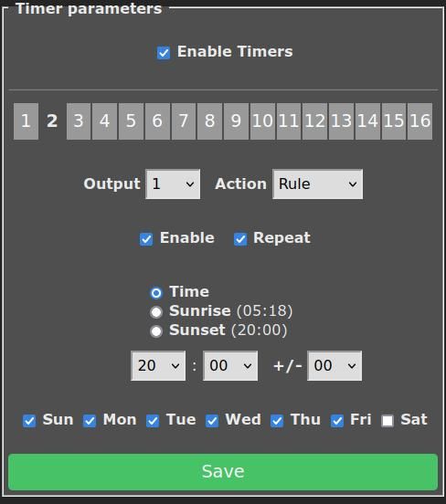
Task: Uncheck the Sun day checkbox
Action: pyautogui.click(x=29, y=421)
